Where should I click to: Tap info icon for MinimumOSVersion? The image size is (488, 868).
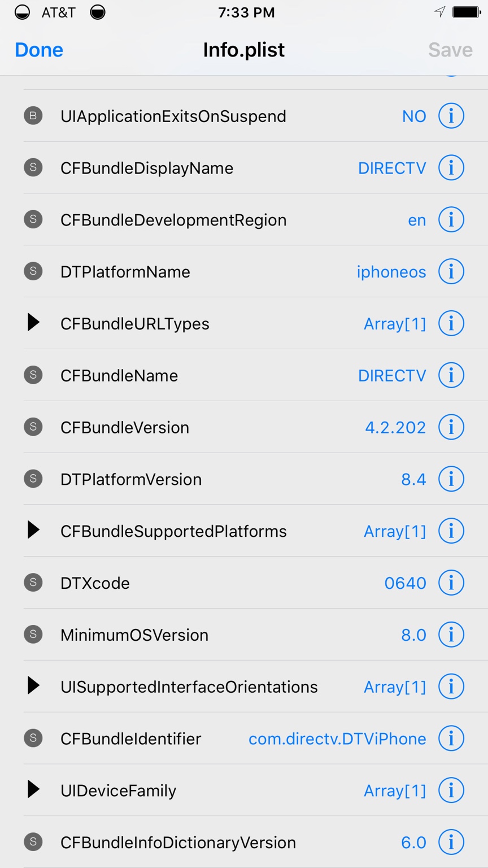451,635
